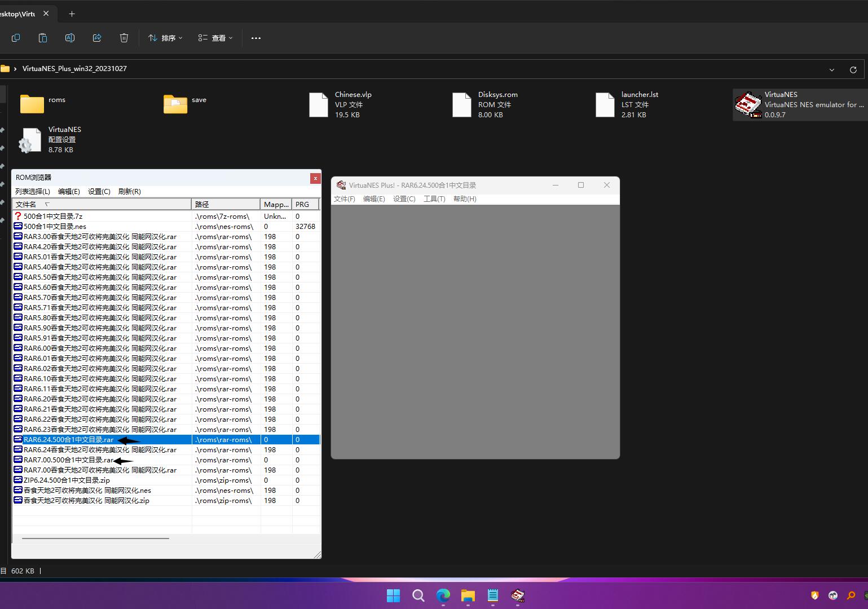Click the unknown ROM question-mark icon

[18, 216]
